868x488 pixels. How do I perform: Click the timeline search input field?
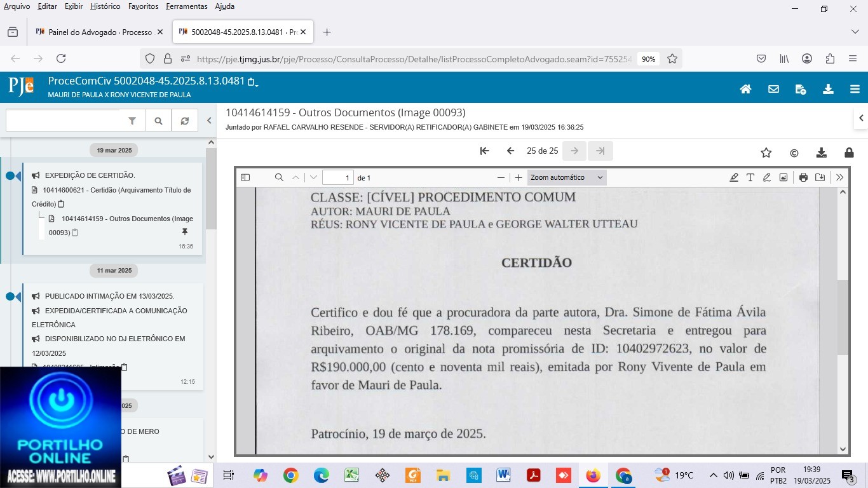[x=64, y=121]
